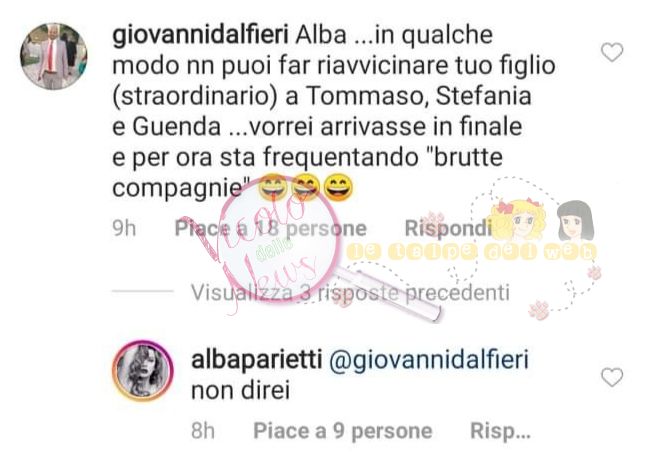
Task: Click the blonde cartoon girl with red bows
Action: [x=517, y=220]
